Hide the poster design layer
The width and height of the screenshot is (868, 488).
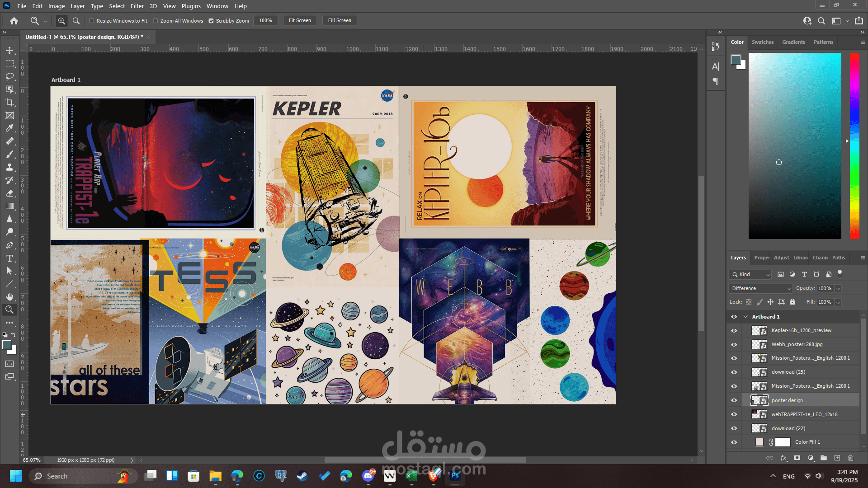pyautogui.click(x=734, y=400)
